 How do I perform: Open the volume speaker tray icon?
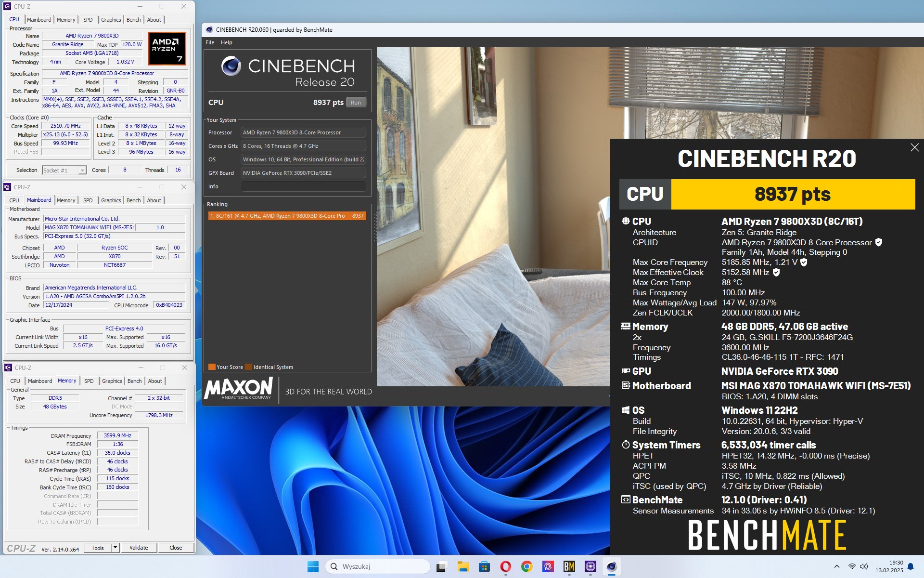(x=864, y=566)
